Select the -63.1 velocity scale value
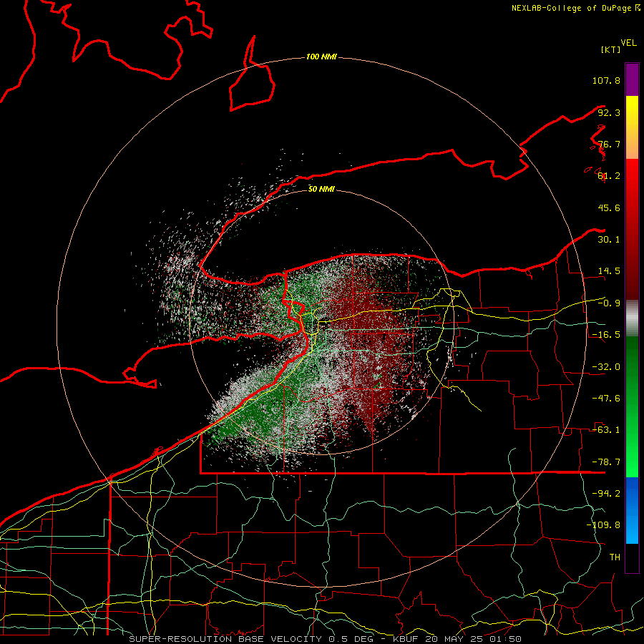 click(606, 430)
